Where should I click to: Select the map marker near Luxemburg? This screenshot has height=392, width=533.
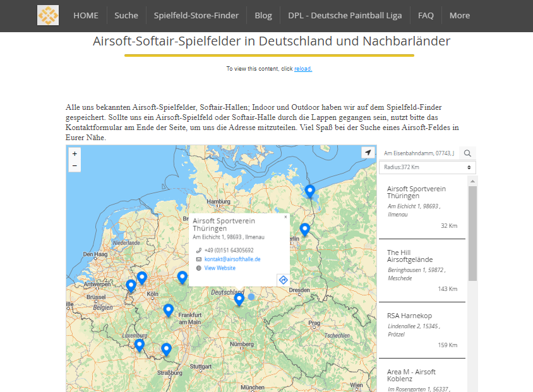click(x=139, y=343)
